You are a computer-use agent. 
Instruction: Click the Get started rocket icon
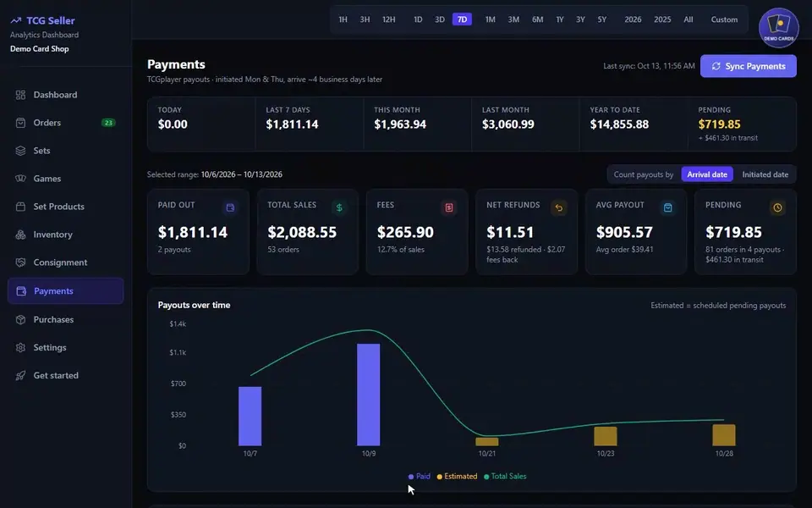(20, 375)
